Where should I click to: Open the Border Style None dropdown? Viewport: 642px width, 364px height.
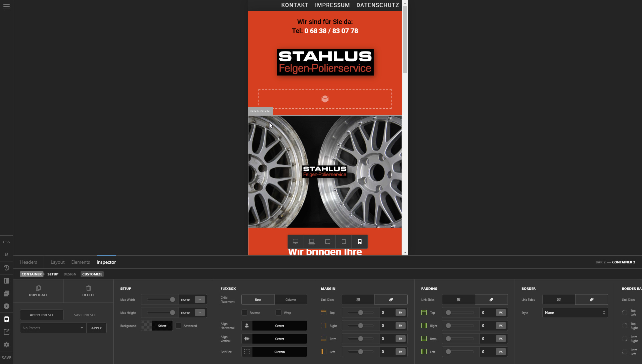(575, 313)
